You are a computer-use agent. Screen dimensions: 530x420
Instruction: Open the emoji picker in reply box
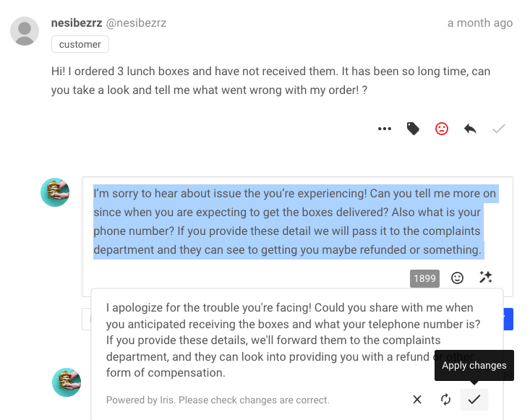coord(457,278)
